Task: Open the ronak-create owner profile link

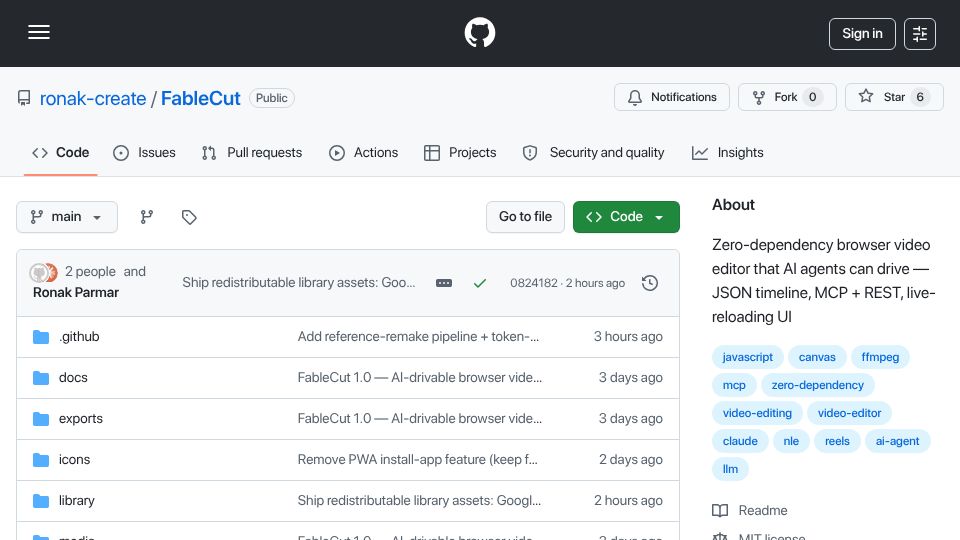Action: (93, 99)
